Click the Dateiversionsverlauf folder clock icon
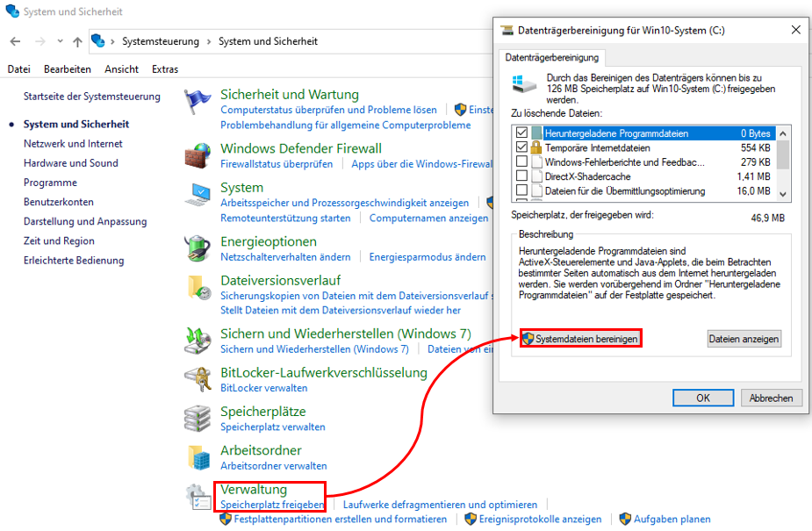812x531 pixels. [199, 288]
